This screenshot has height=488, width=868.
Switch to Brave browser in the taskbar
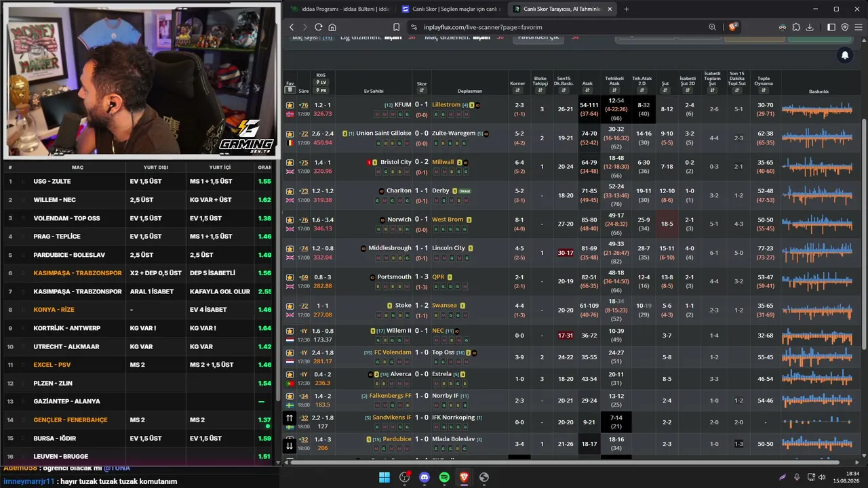pyautogui.click(x=464, y=477)
